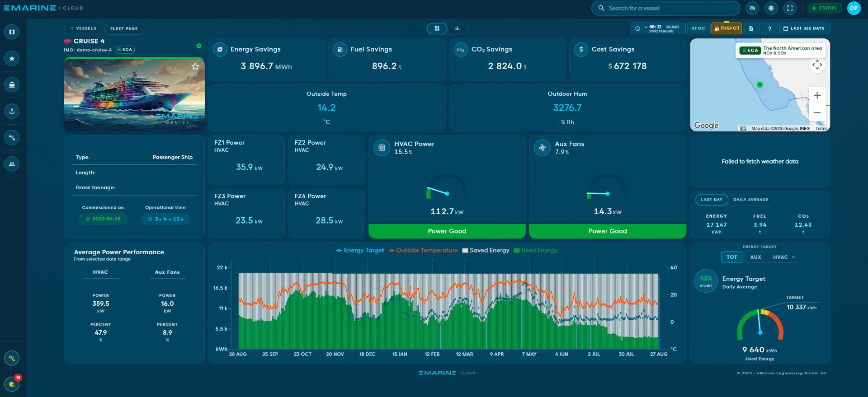Open the Google map Terms link

coord(821,129)
